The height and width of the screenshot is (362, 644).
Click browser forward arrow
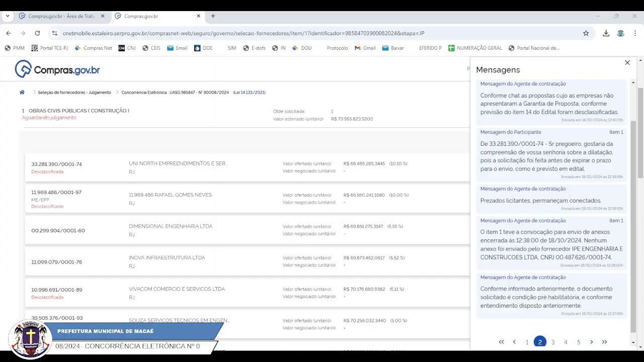[23, 33]
